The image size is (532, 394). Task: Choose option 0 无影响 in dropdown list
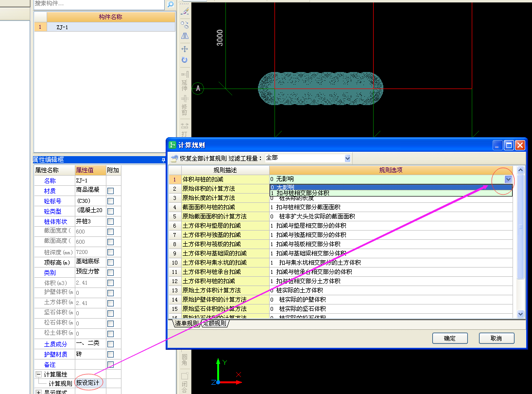(391, 187)
